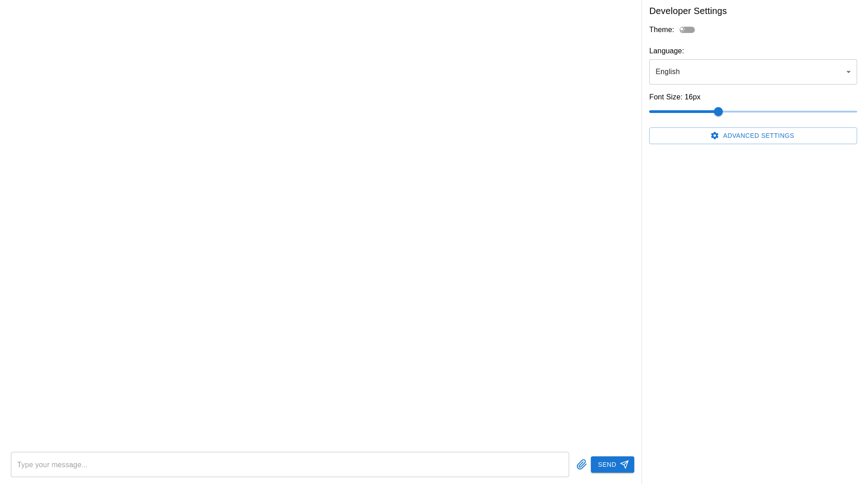Toggle the Theme switch
Viewport: 868px width, 488px height.
click(687, 30)
